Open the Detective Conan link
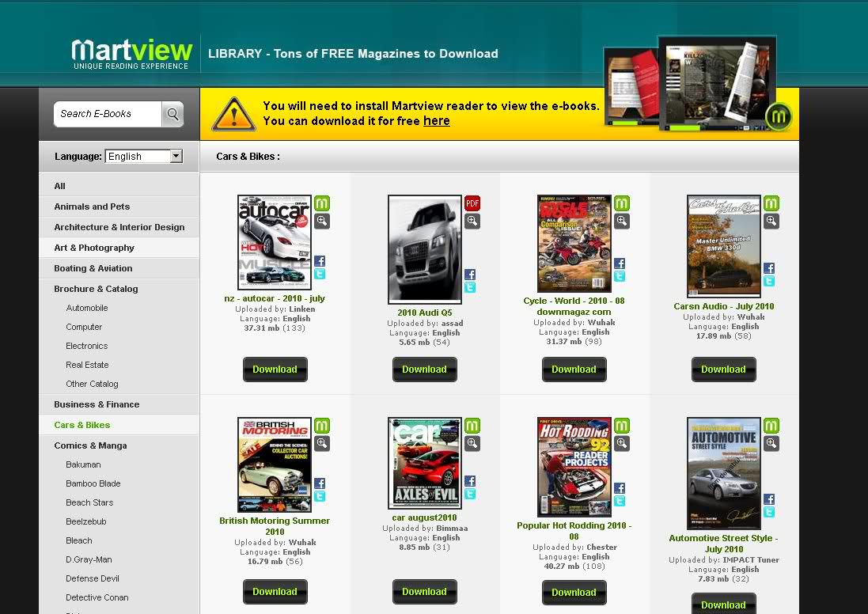Image resolution: width=868 pixels, height=614 pixels. coord(97,597)
